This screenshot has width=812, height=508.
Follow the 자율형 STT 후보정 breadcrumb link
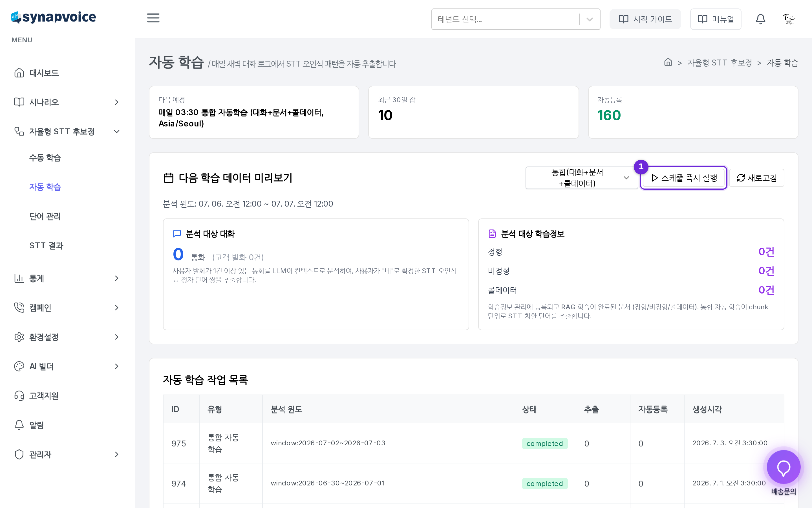[x=720, y=63]
